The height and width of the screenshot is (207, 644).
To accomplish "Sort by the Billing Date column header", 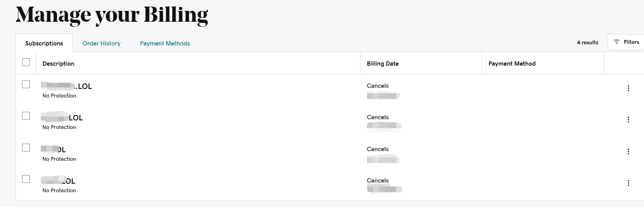I will coord(383,64).
